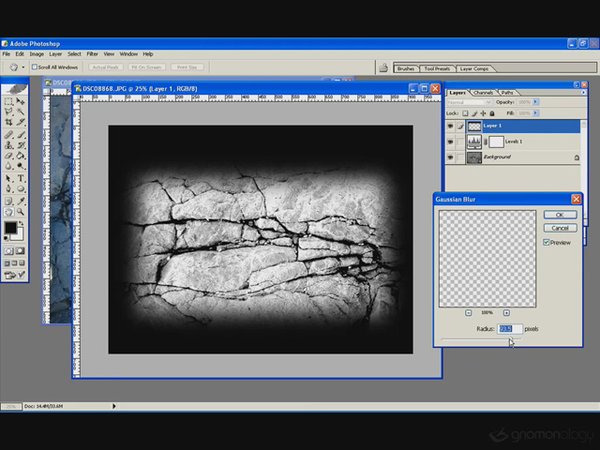
Task: Switch to Standard Mode editing
Action: click(9, 251)
